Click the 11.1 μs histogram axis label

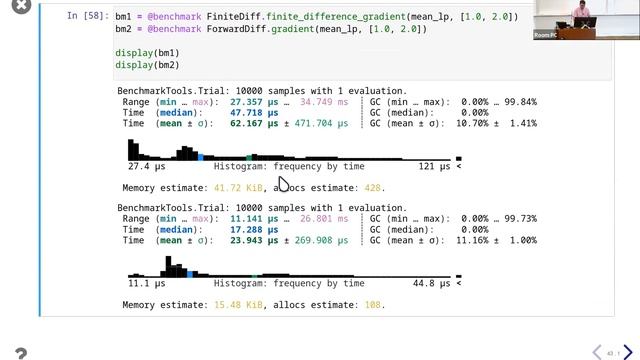147,283
